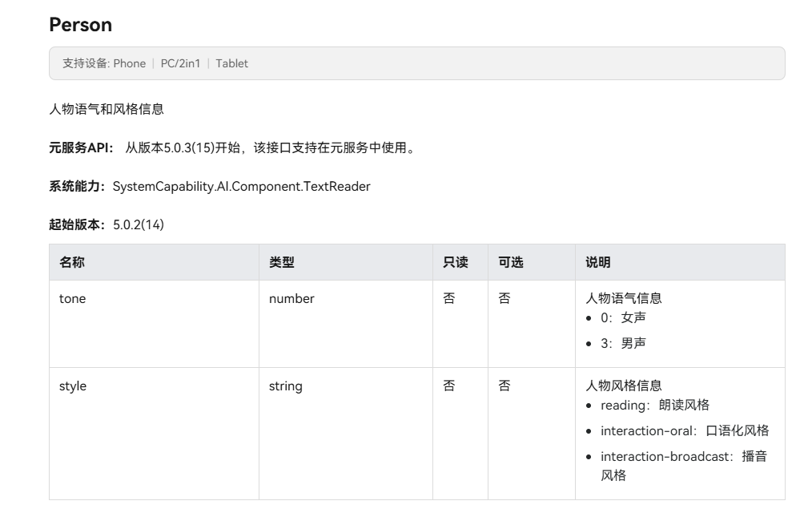Click the tone name cell
The height and width of the screenshot is (517, 812).
73,299
